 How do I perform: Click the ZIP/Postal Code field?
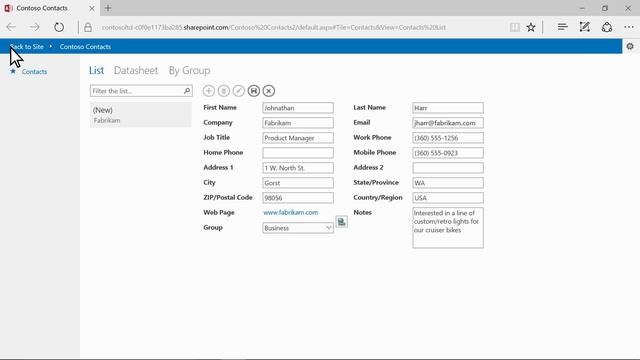click(x=298, y=198)
